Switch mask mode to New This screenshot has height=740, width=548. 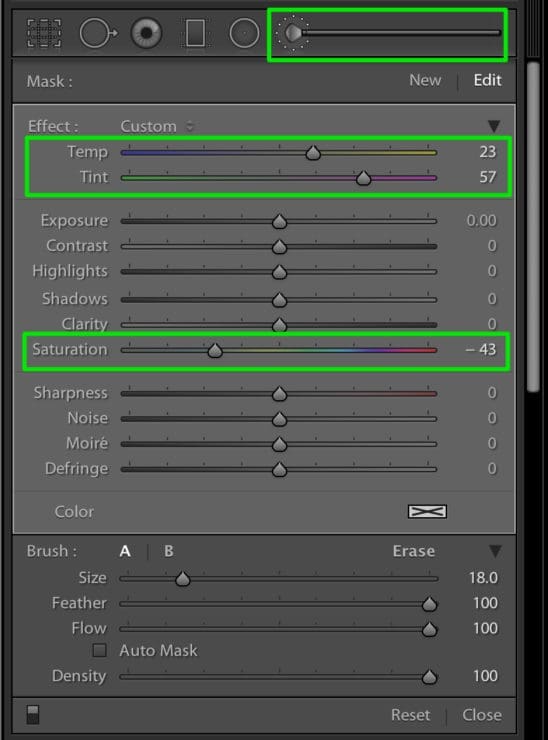pos(425,80)
